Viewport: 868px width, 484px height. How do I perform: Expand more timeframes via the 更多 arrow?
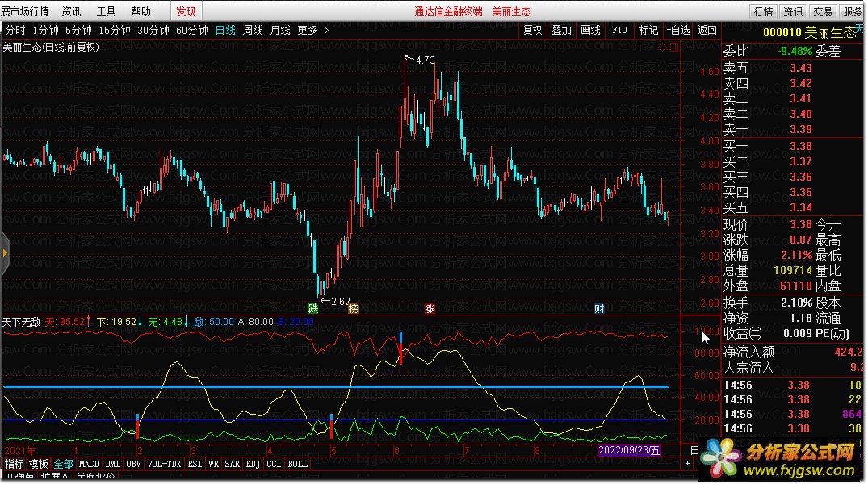tap(326, 30)
